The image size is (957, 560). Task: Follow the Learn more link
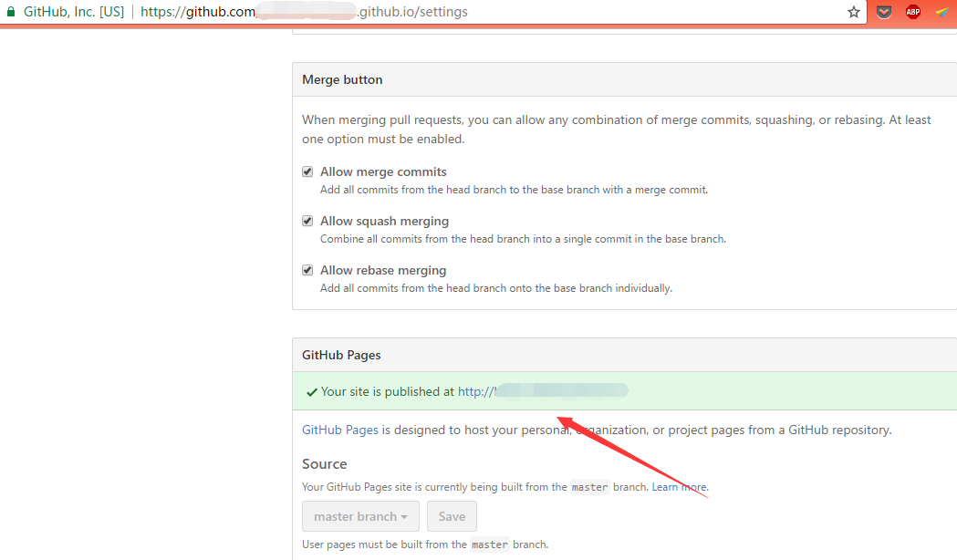point(679,487)
